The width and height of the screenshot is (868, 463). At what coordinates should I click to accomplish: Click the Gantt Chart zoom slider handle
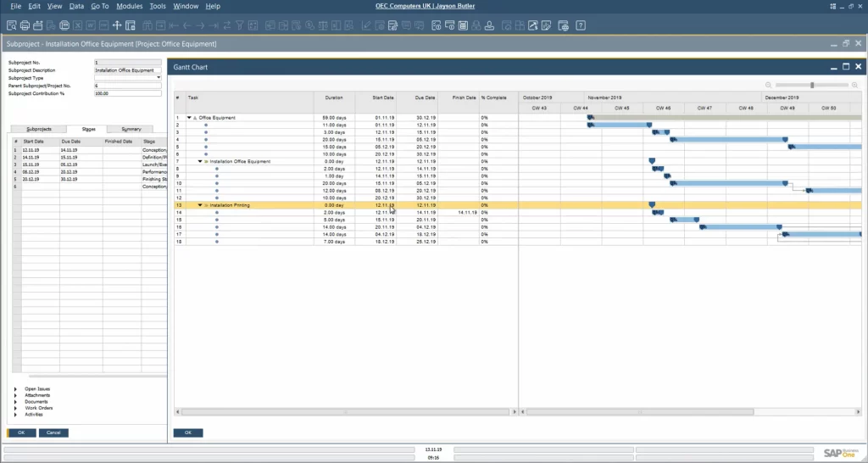pyautogui.click(x=812, y=85)
